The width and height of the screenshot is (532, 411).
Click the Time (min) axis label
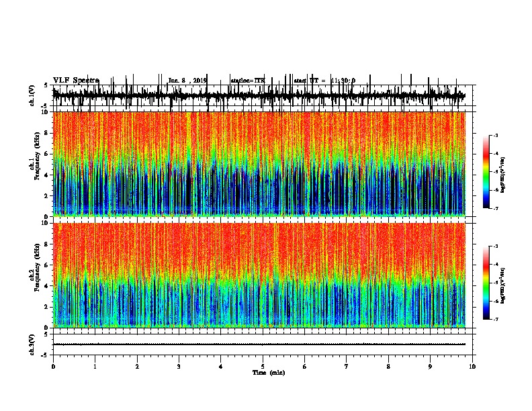[269, 373]
